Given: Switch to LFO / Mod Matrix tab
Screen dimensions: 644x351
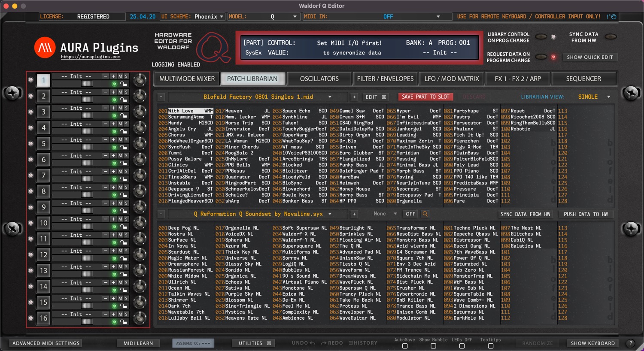Looking at the screenshot, I should pos(452,79).
